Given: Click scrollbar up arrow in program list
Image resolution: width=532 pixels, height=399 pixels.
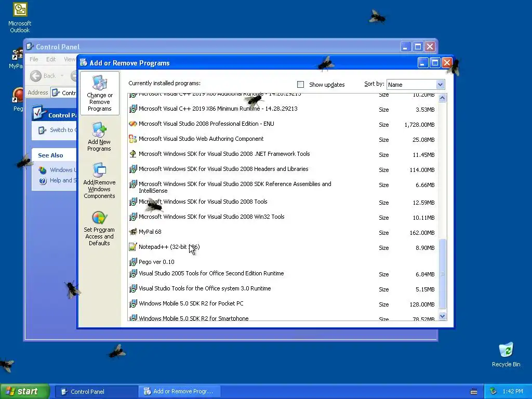Looking at the screenshot, I should click(x=443, y=98).
